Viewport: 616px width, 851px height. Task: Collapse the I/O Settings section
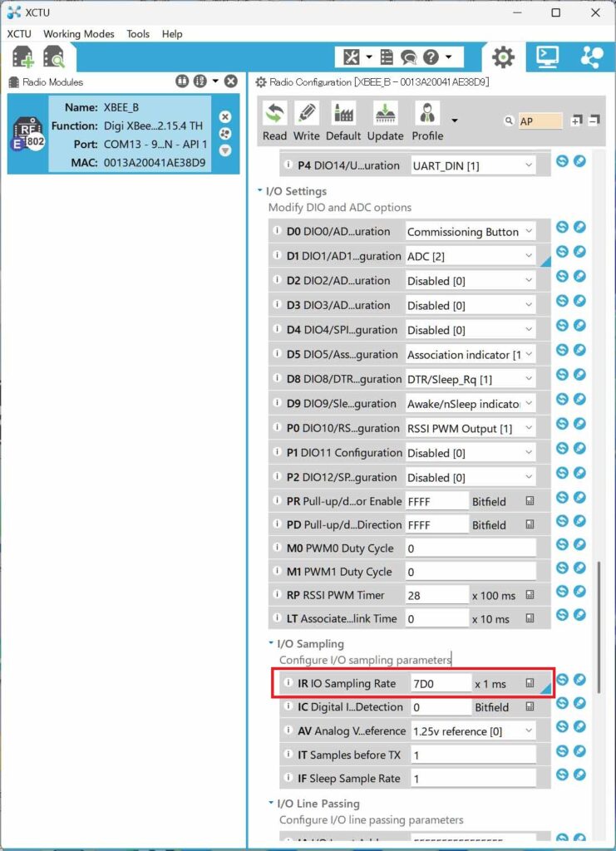tap(260, 190)
